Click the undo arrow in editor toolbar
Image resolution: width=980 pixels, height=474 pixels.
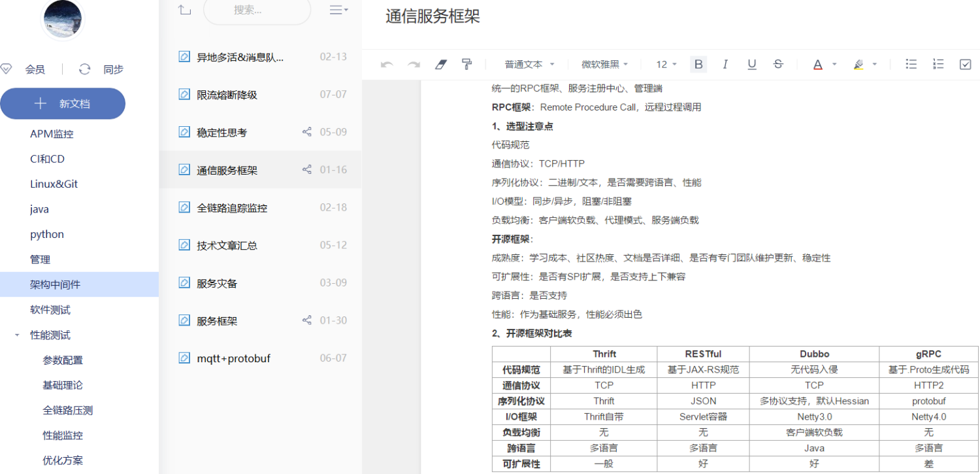coord(387,64)
